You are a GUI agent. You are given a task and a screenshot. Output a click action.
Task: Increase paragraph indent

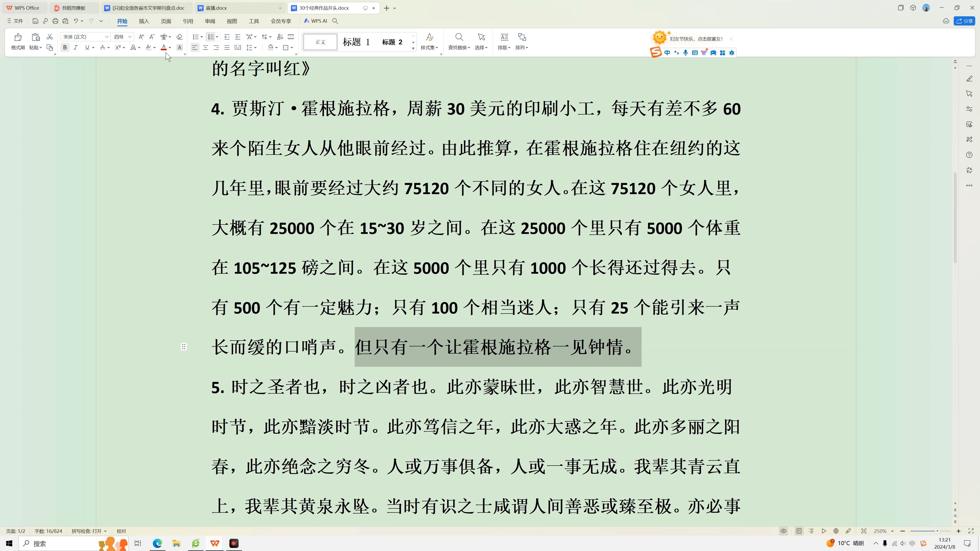[x=238, y=37]
